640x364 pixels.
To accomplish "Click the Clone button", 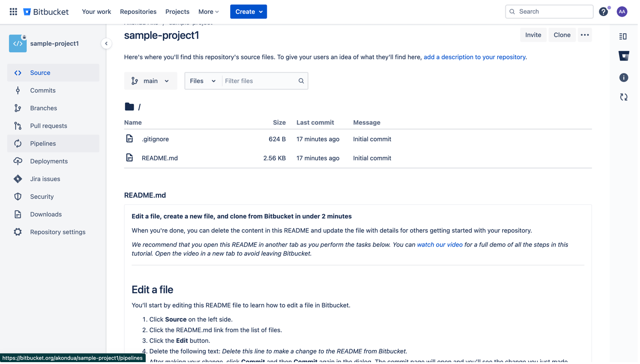I will (562, 35).
